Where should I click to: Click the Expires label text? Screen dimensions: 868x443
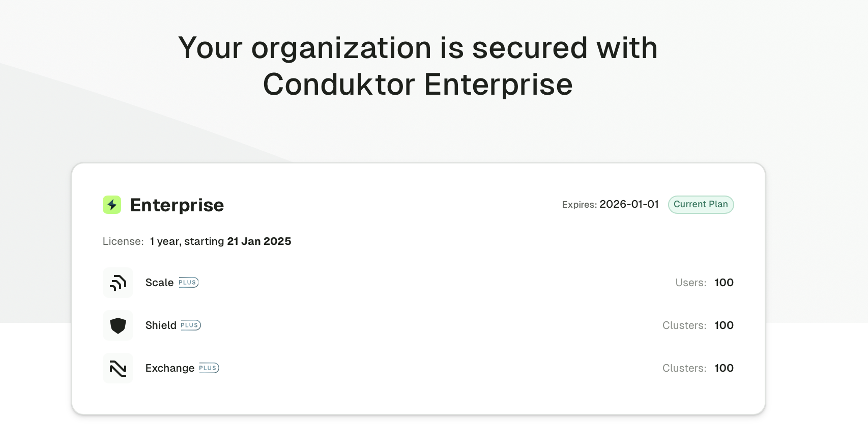(x=579, y=205)
